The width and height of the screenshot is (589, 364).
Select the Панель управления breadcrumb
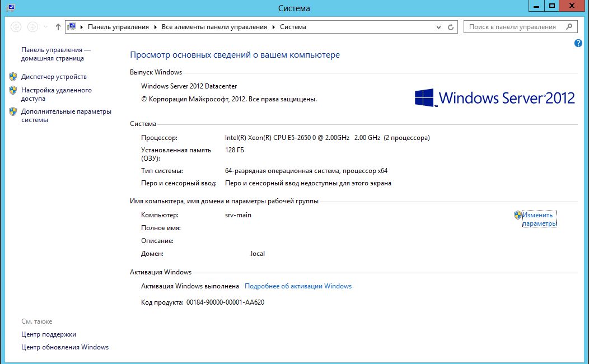coord(118,27)
